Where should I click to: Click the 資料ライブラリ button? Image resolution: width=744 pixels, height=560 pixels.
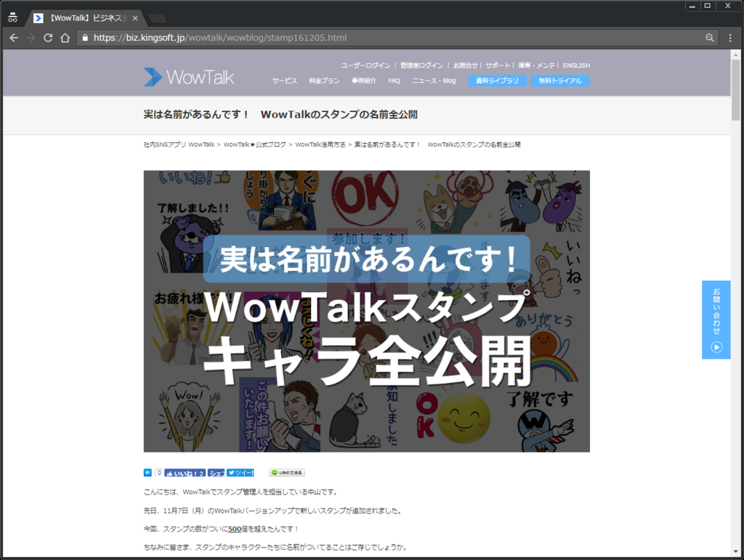click(497, 81)
